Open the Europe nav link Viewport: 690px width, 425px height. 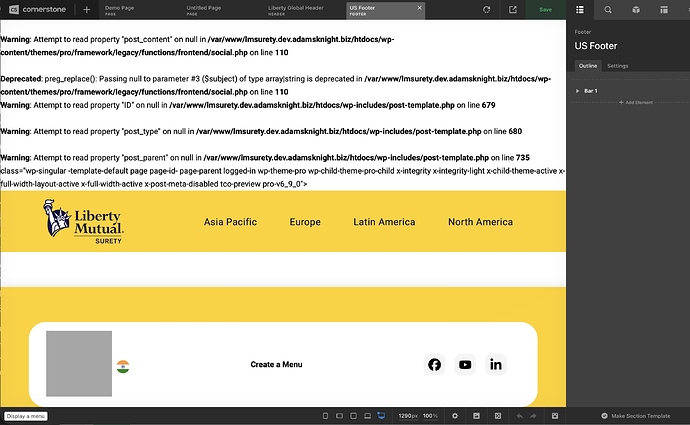[x=305, y=222]
